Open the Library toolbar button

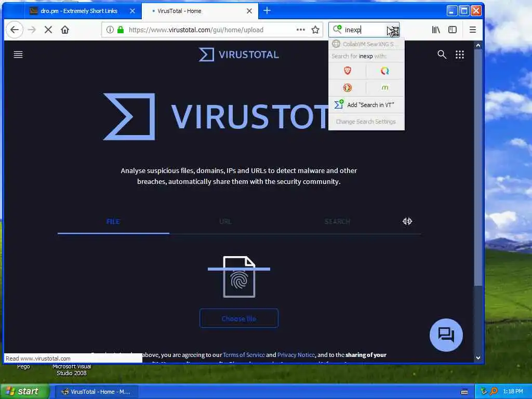point(436,30)
